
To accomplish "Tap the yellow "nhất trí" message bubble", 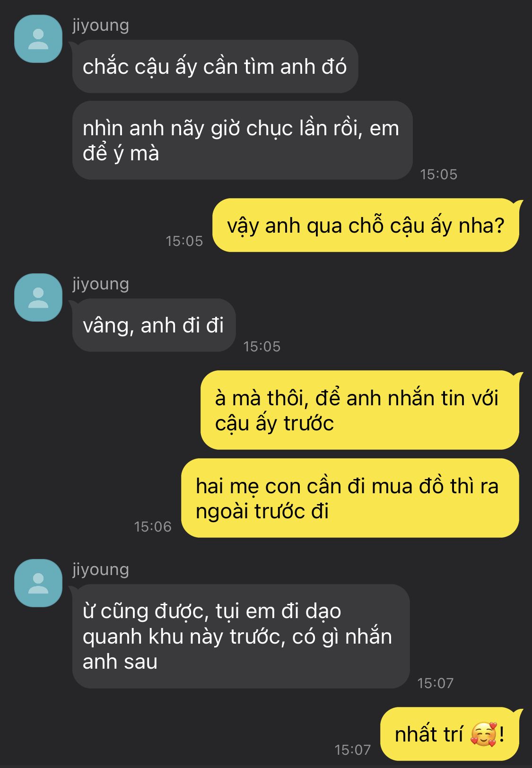I will (450, 734).
